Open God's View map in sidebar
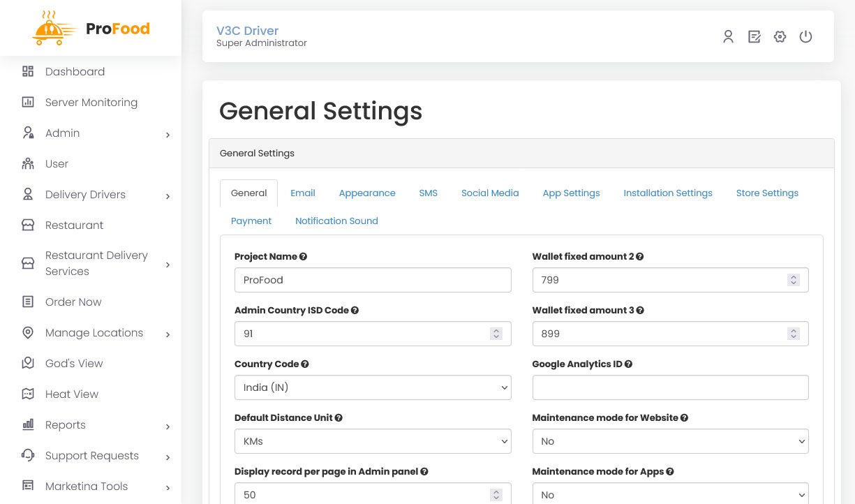The height and width of the screenshot is (504, 855). [73, 364]
